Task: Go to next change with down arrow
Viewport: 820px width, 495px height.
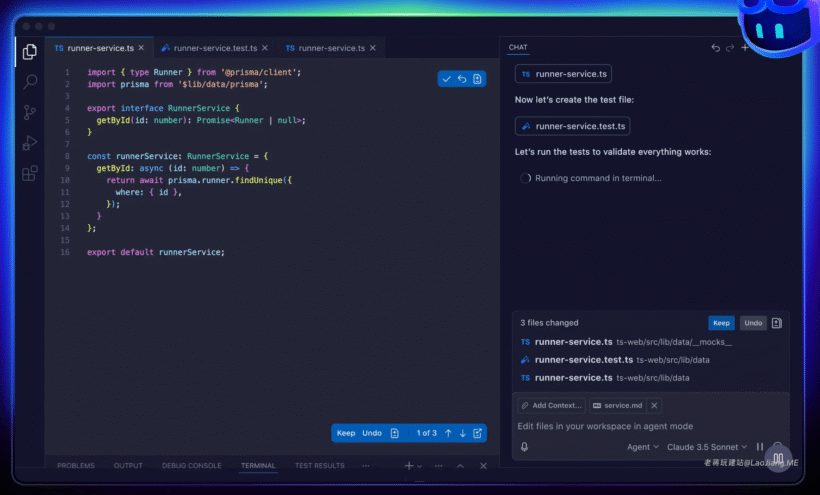Action: [463, 433]
